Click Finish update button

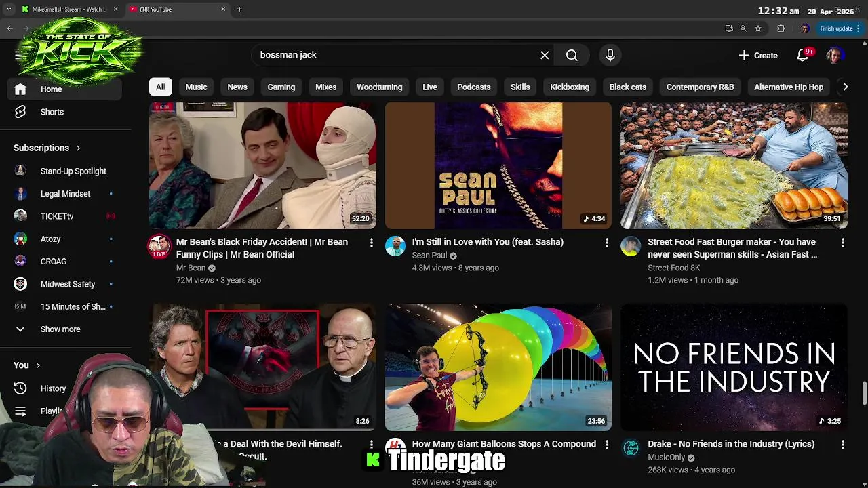coord(840,28)
